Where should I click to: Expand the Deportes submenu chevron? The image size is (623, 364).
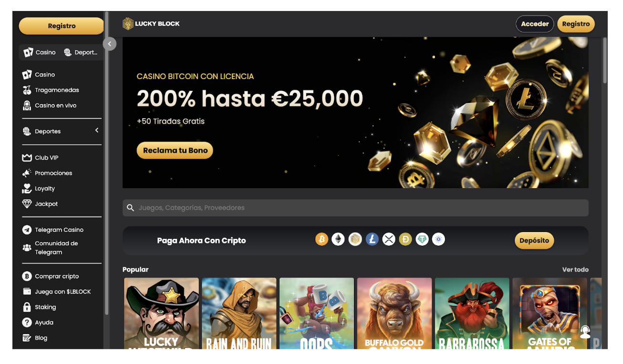point(97,131)
